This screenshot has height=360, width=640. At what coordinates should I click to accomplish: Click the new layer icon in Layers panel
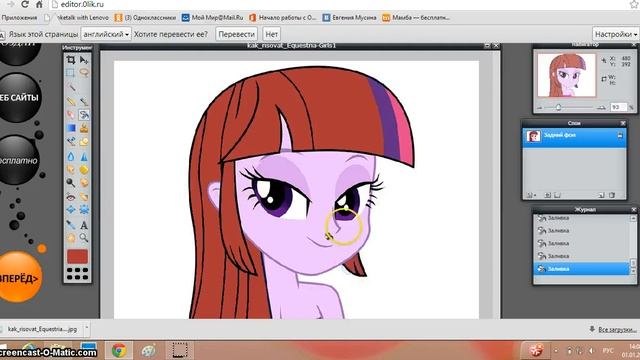pyautogui.click(x=601, y=196)
